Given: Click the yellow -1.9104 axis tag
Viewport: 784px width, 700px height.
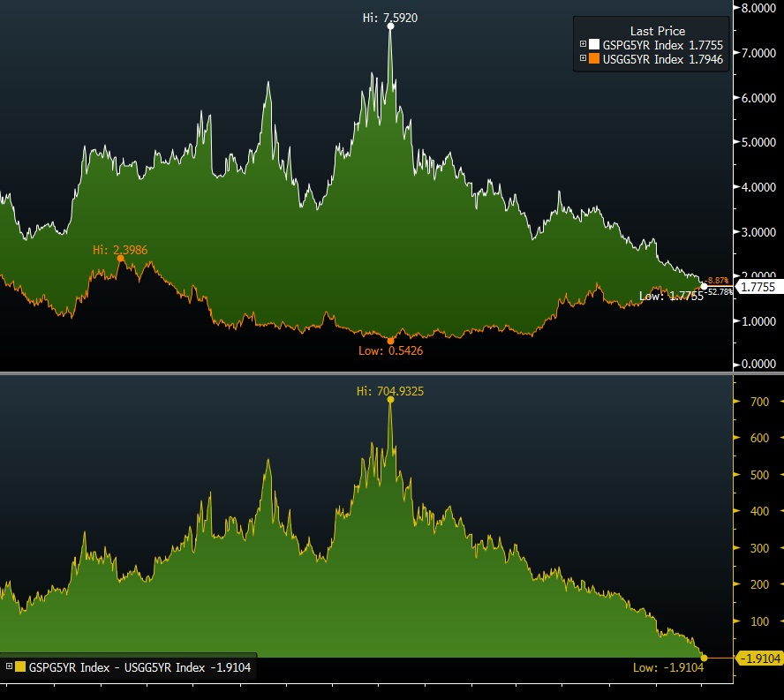Looking at the screenshot, I should point(758,659).
